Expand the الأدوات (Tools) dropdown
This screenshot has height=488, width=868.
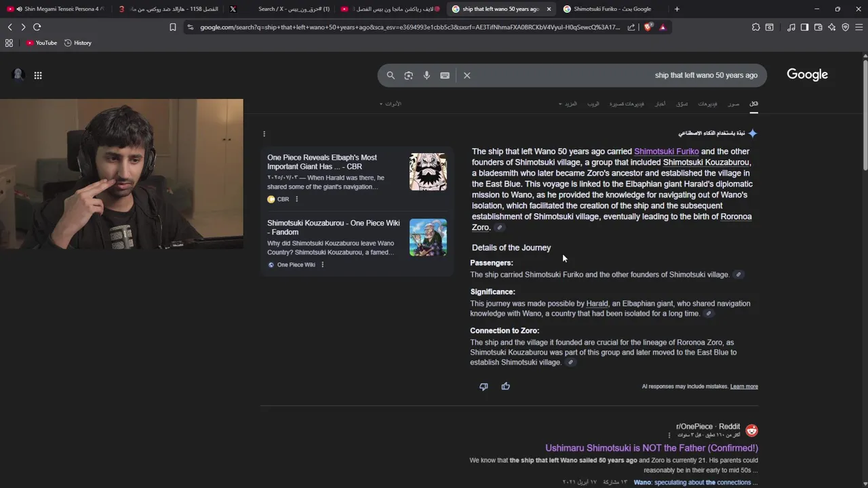click(x=390, y=104)
